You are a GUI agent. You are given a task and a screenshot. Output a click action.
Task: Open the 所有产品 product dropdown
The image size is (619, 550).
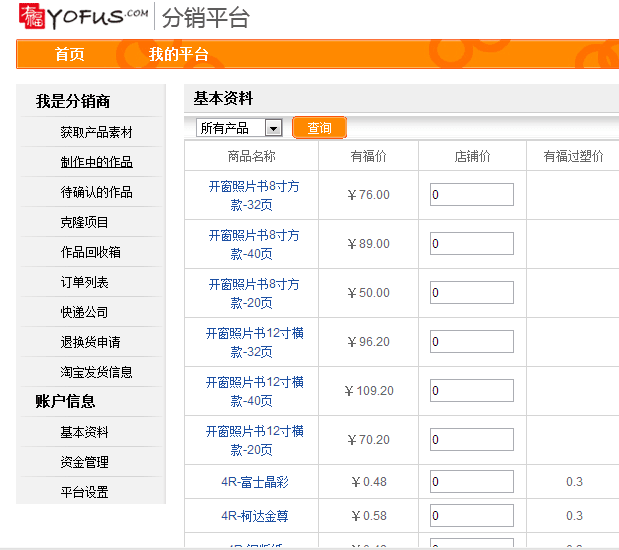(240, 128)
